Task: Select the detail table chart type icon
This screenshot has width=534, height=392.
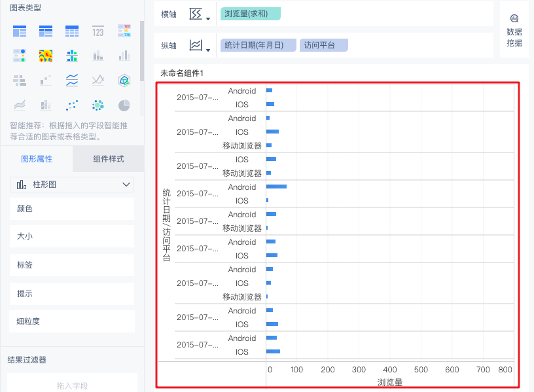Action: [72, 31]
